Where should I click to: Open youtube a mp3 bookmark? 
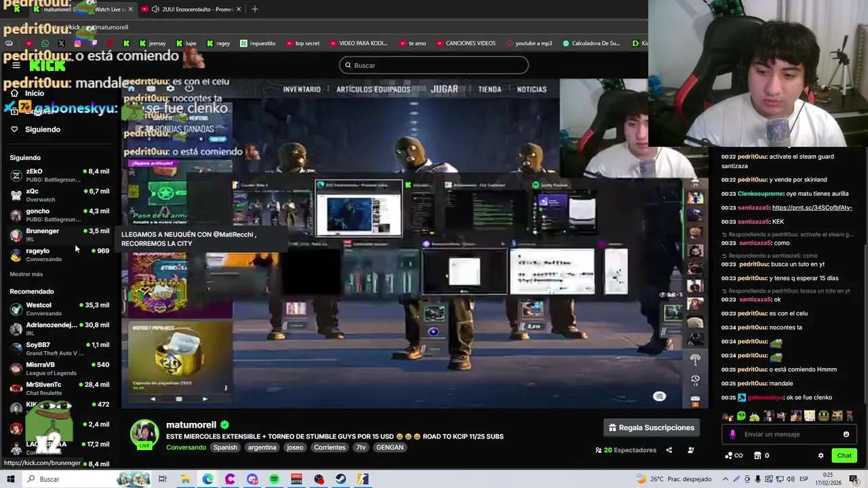click(528, 43)
